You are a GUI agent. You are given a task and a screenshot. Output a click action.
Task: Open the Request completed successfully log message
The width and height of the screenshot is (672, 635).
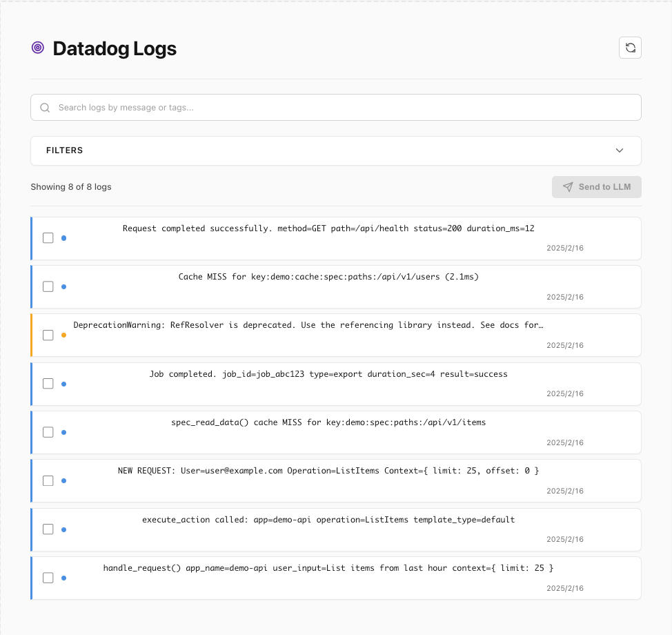tap(328, 228)
